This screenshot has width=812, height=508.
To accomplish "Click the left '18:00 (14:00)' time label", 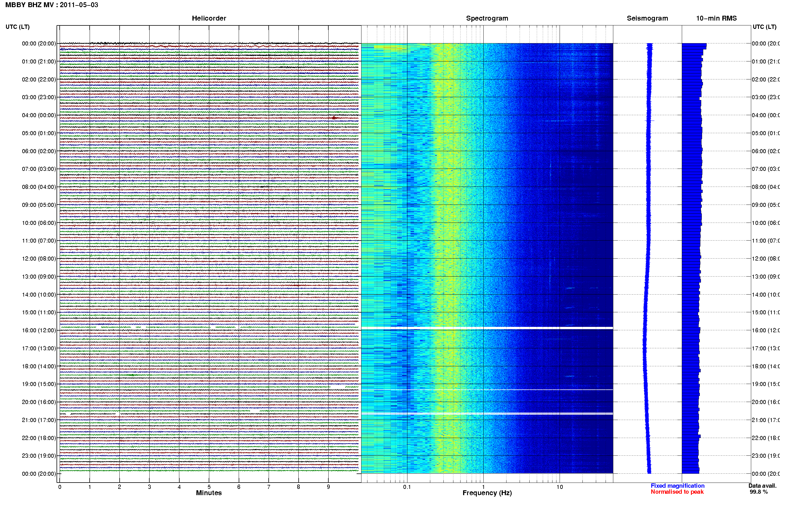I will (x=39, y=366).
